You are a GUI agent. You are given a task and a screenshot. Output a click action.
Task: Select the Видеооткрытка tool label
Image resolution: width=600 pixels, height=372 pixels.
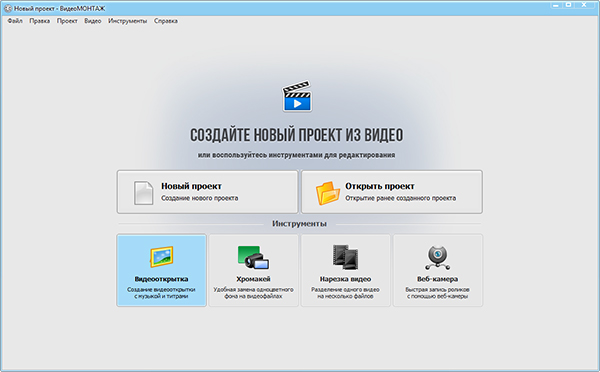tap(161, 279)
